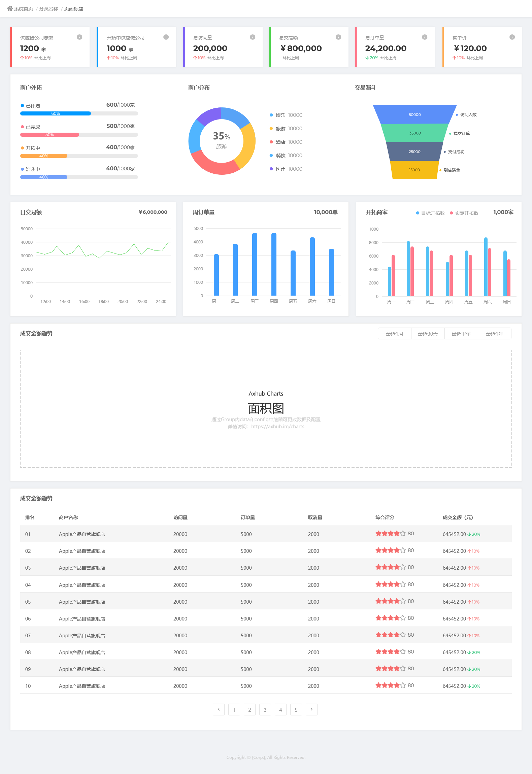
Task: Go to previous page arrow in pagination
Action: click(219, 709)
